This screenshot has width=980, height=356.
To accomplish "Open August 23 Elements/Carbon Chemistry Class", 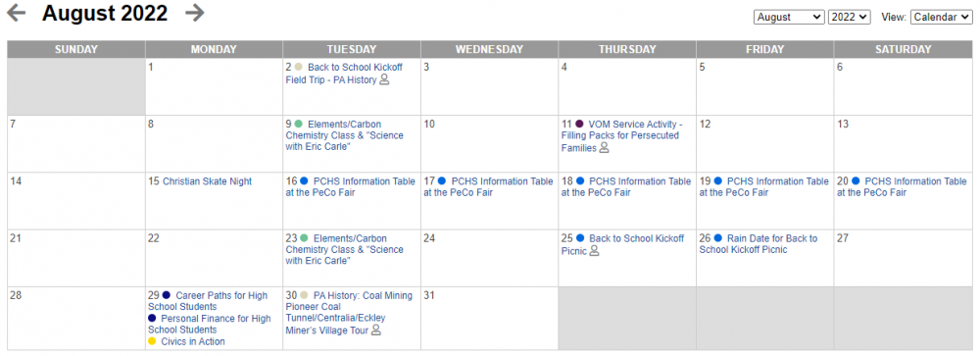I will point(345,250).
